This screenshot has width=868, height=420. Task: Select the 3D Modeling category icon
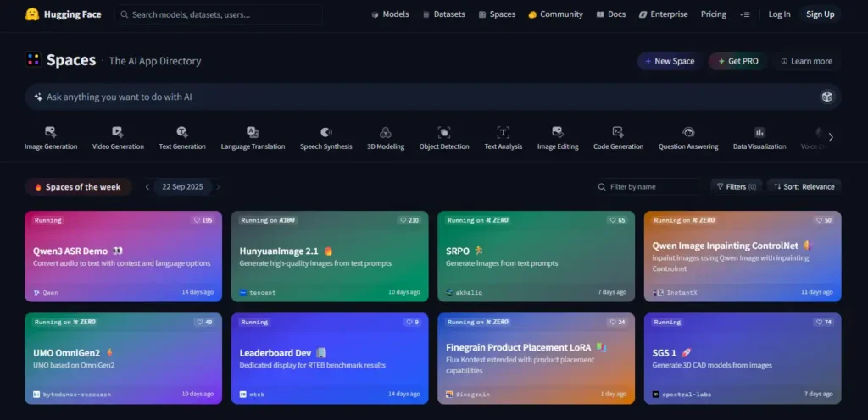(x=386, y=132)
